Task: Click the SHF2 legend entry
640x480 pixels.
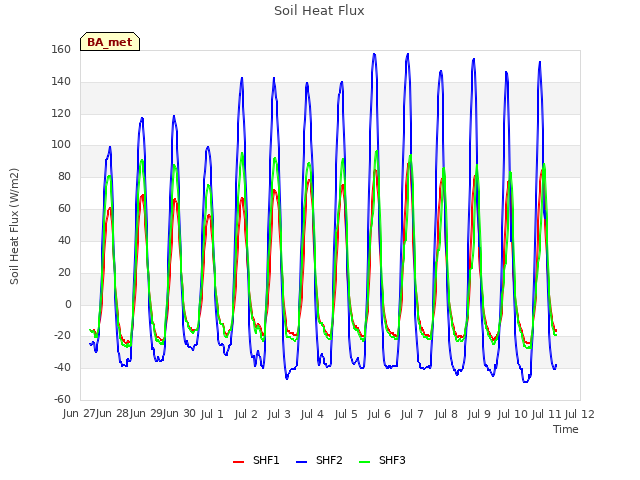Action: pyautogui.click(x=319, y=460)
